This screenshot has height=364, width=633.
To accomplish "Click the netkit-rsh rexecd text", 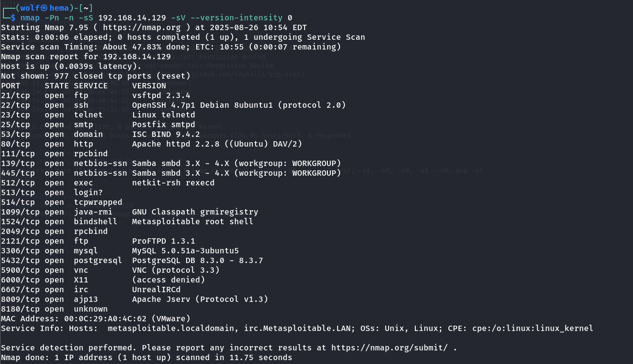I will (173, 183).
